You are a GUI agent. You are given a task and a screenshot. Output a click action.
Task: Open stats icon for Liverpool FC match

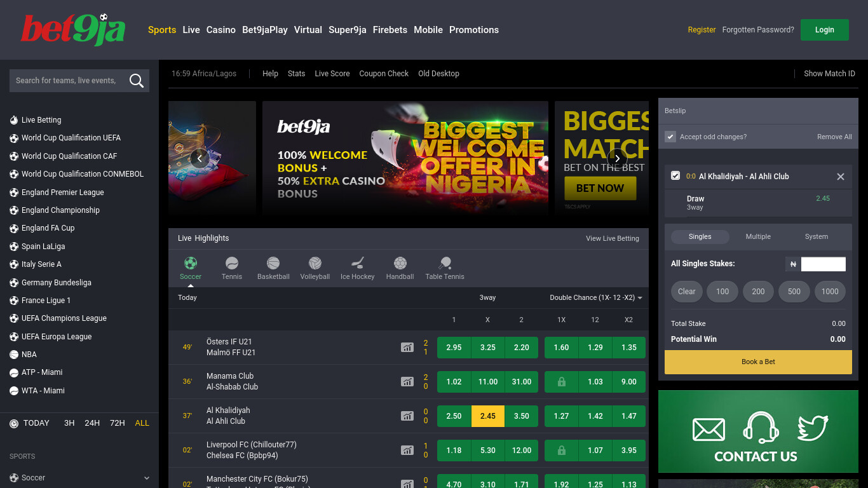[407, 451]
